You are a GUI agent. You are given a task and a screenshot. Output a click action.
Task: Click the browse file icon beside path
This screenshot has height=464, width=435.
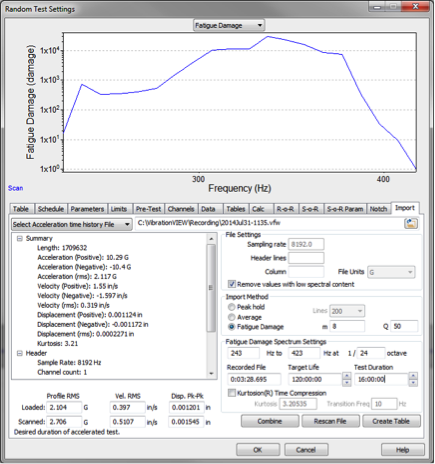click(411, 224)
